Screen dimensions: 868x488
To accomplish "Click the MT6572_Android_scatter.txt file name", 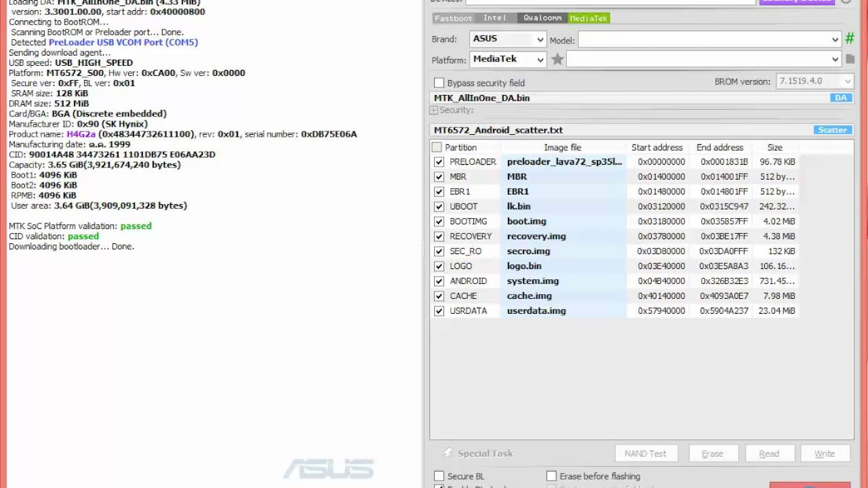I will [498, 130].
